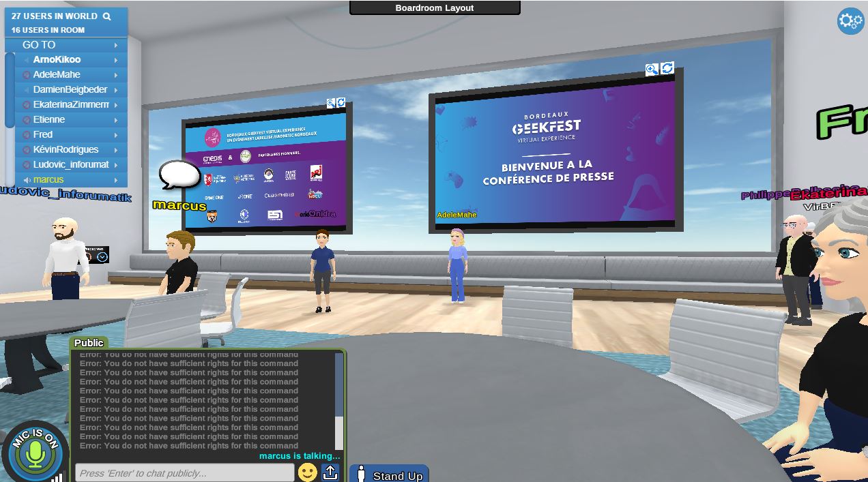Click the muted icon beside EkaterinaZimmerm

point(27,105)
